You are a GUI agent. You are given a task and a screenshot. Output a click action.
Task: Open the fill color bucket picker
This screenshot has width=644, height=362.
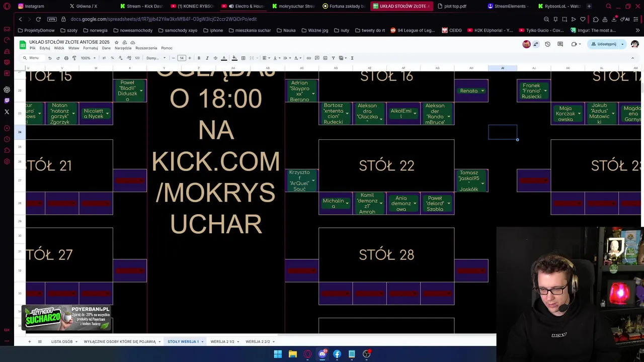point(234,58)
